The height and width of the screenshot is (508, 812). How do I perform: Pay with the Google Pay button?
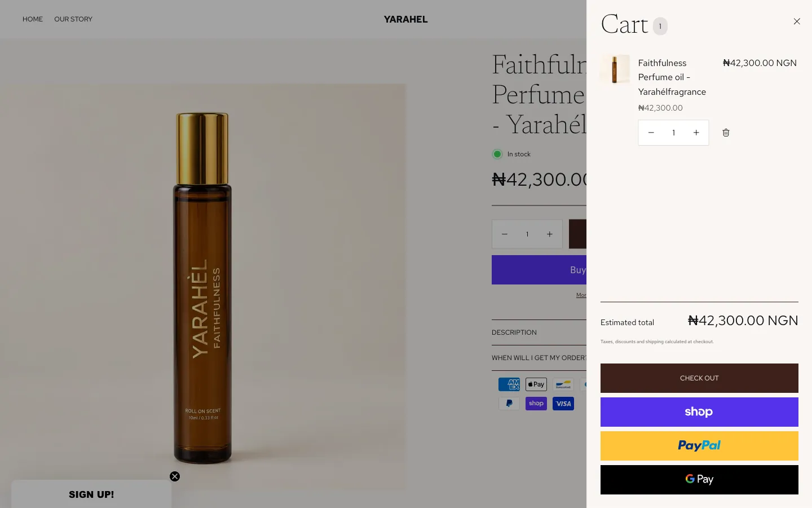(x=699, y=480)
